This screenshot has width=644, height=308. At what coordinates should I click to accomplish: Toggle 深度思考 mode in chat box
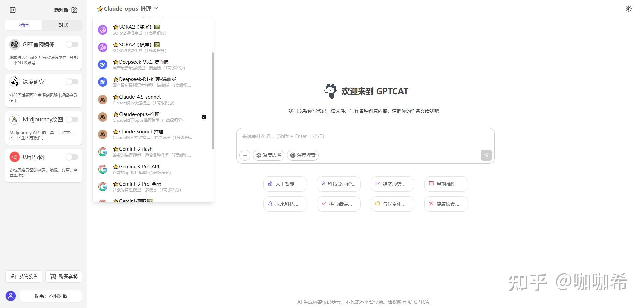[x=269, y=155]
